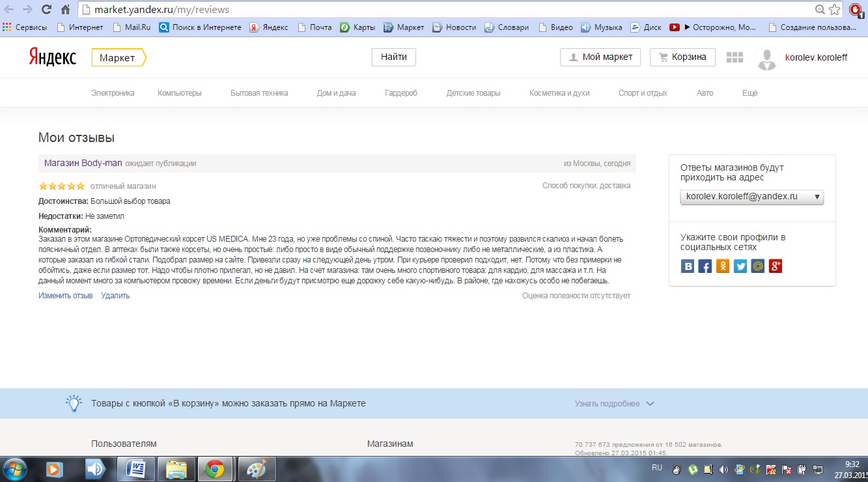868x482 pixels.
Task: Click the Изменить отзыв link
Action: click(x=65, y=296)
